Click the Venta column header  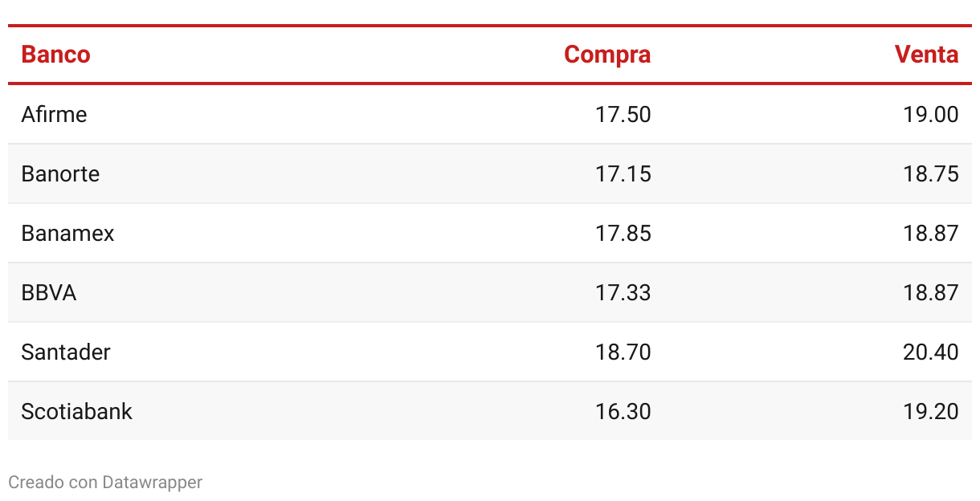[926, 55]
